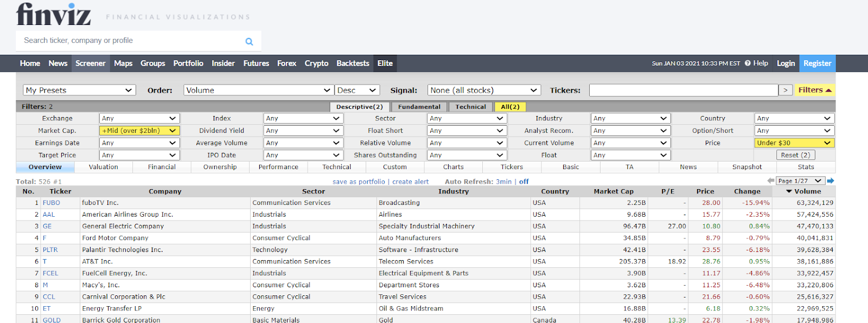Click the search magnifier icon
Viewport: 868px width, 323px height.
pos(249,41)
